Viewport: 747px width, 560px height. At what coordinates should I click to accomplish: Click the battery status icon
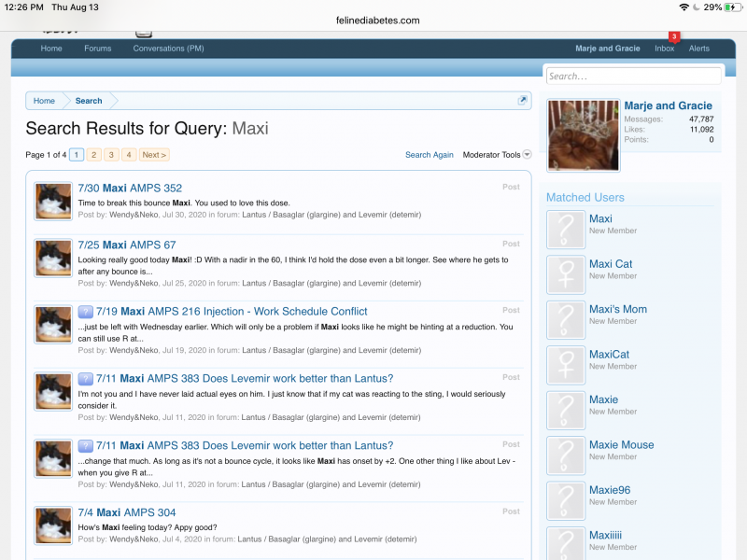pyautogui.click(x=731, y=7)
